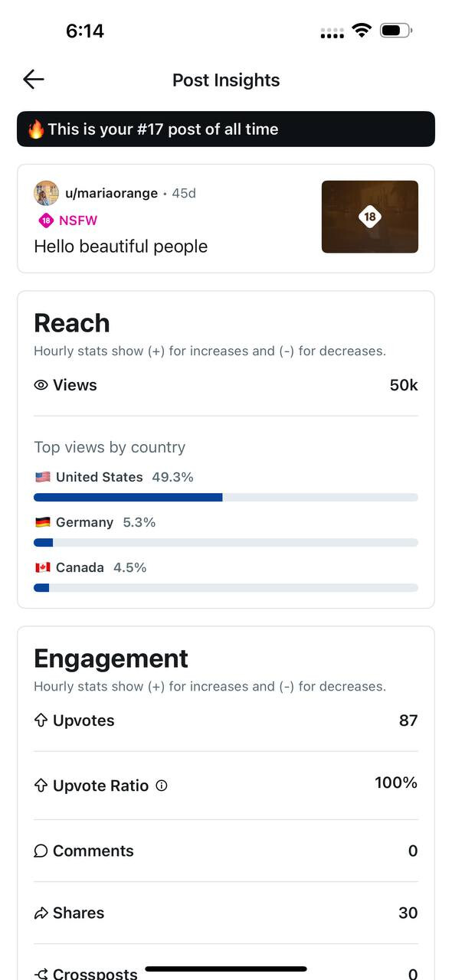
Task: Tap the Shares arrow icon
Action: pyautogui.click(x=41, y=913)
